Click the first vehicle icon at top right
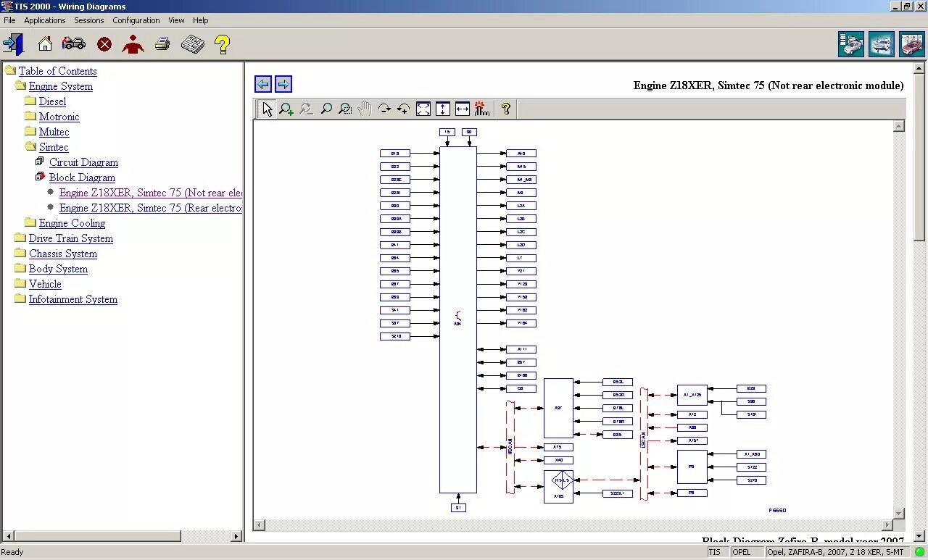 [x=851, y=44]
